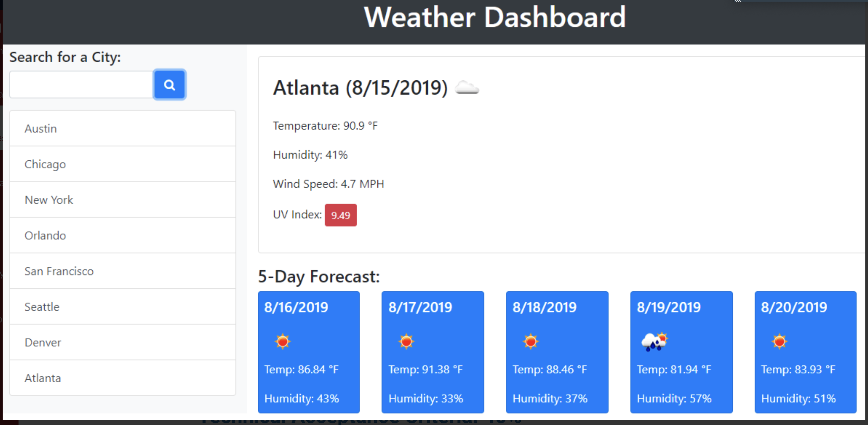The width and height of the screenshot is (868, 425).
Task: Click the red UV Index 9.49 badge
Action: pos(341,215)
